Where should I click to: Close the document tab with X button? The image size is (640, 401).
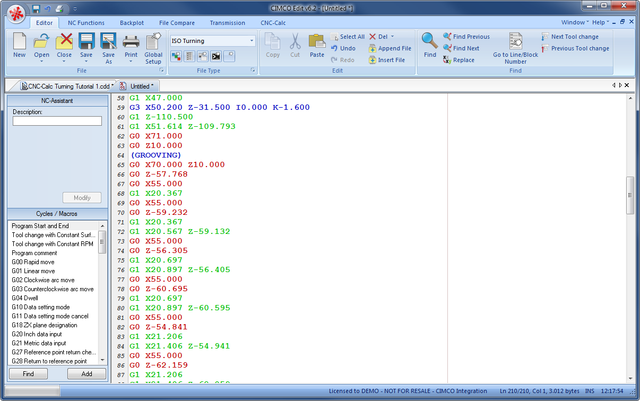627,85
